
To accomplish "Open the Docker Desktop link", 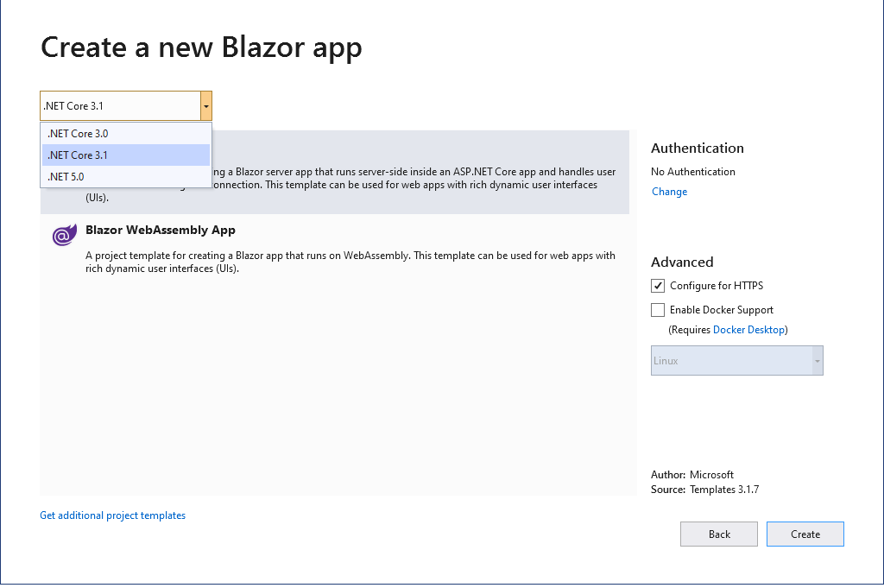I will click(748, 330).
